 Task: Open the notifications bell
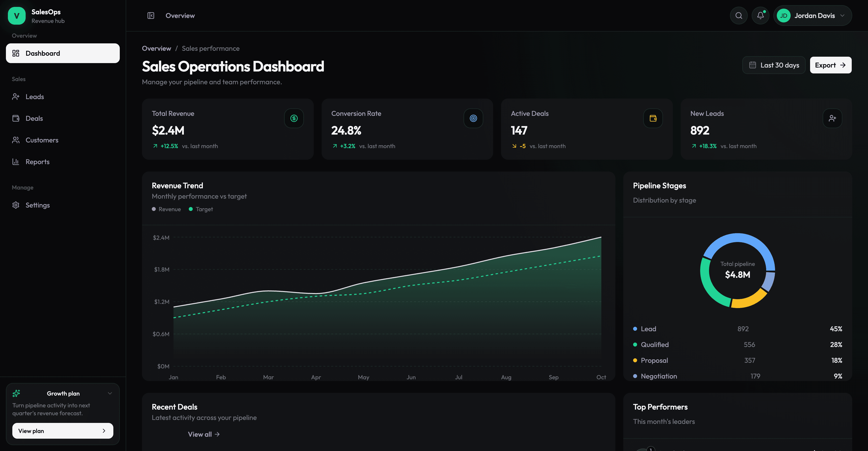pos(761,16)
